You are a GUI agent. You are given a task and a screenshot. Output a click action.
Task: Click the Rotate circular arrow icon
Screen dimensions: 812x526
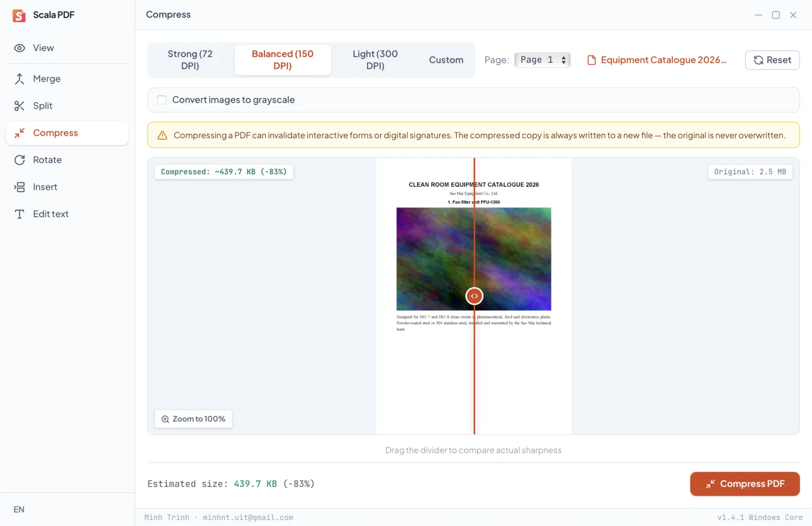[x=19, y=160]
